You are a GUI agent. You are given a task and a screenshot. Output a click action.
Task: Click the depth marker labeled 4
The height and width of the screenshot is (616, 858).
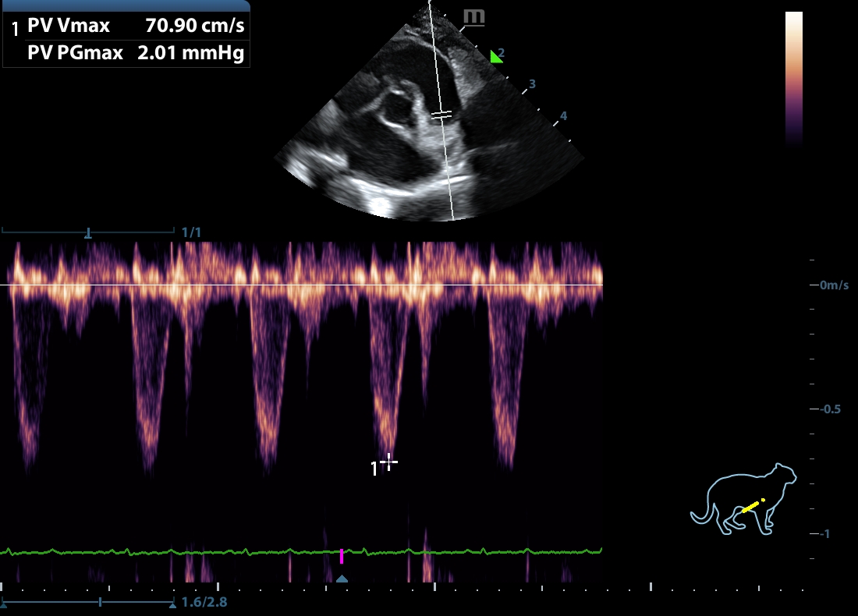click(x=563, y=116)
